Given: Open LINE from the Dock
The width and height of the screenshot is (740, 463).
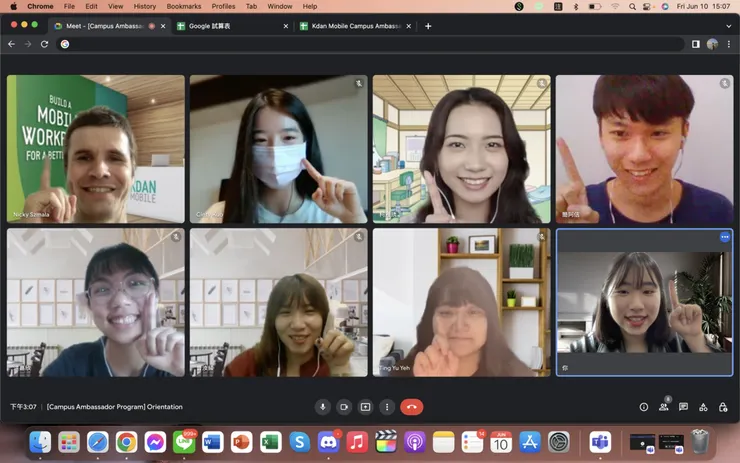Looking at the screenshot, I should tap(184, 442).
